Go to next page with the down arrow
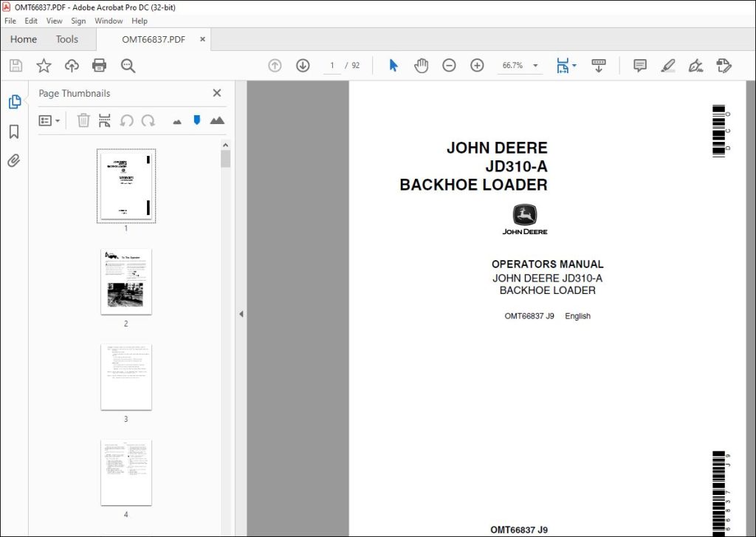756x537 pixels. pyautogui.click(x=303, y=65)
